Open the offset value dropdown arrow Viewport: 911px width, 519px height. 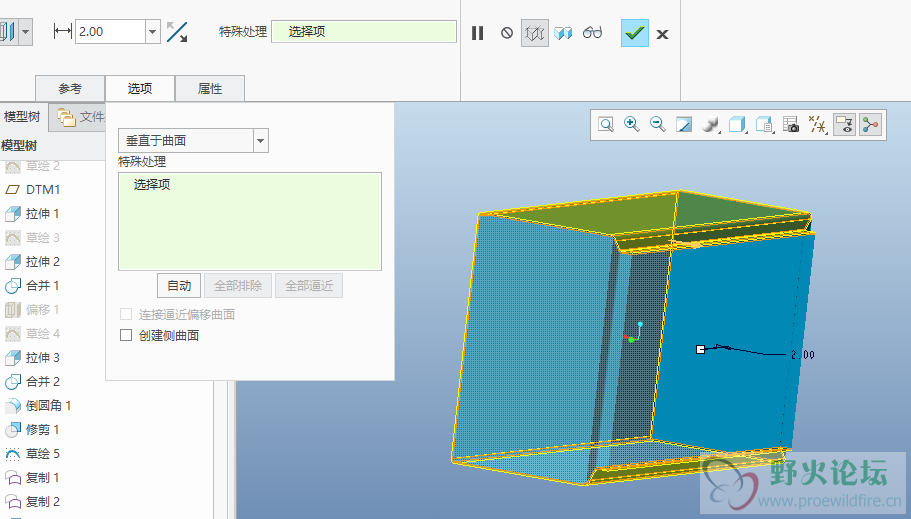(x=152, y=31)
